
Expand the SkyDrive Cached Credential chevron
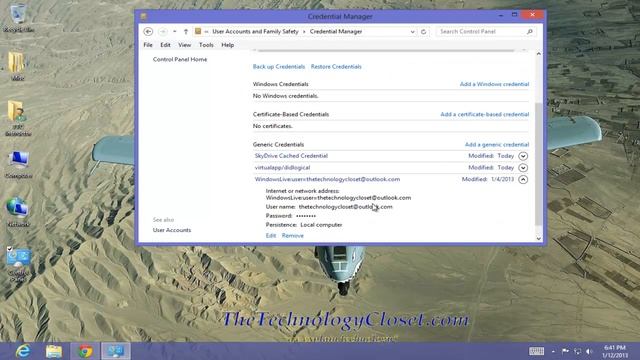coord(523,156)
